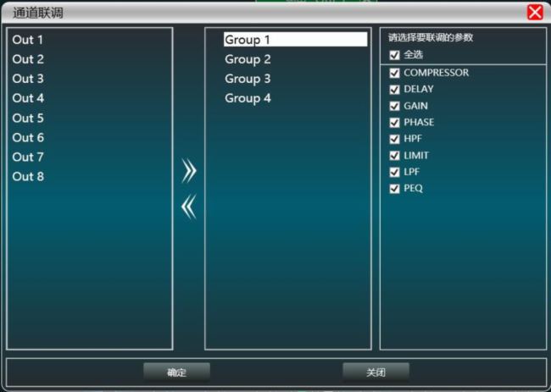Select Group 3 entry
Viewport: 551px width, 392px height.
coord(248,79)
